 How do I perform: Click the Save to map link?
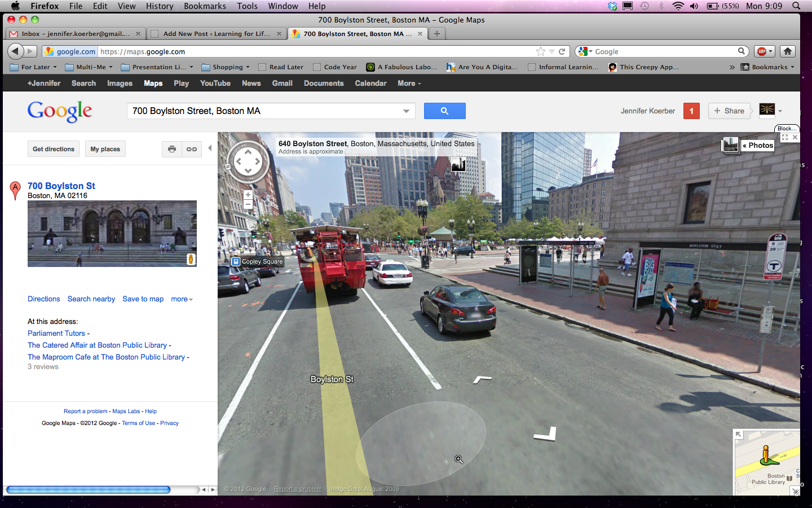(143, 299)
